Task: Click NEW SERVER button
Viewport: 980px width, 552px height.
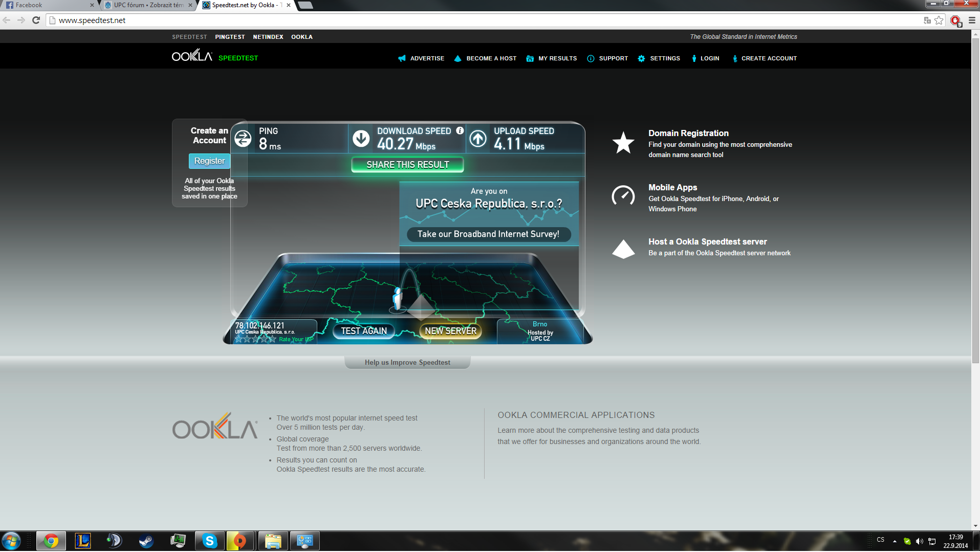Action: point(450,331)
